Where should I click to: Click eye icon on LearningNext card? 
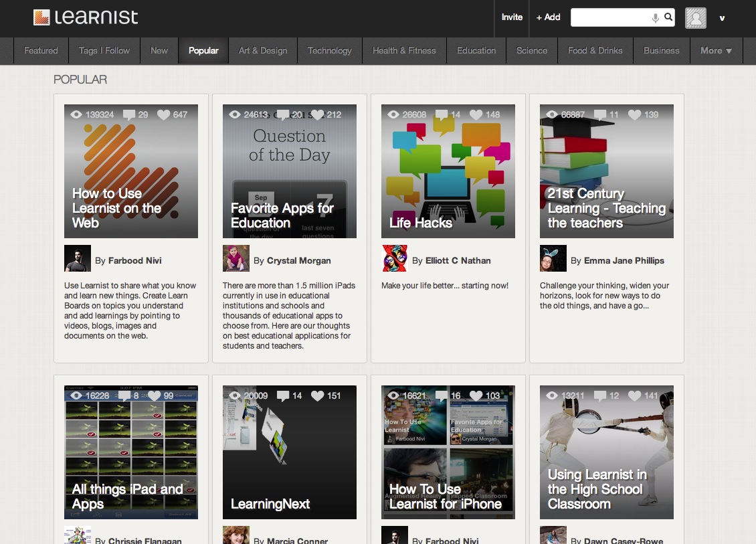[235, 396]
